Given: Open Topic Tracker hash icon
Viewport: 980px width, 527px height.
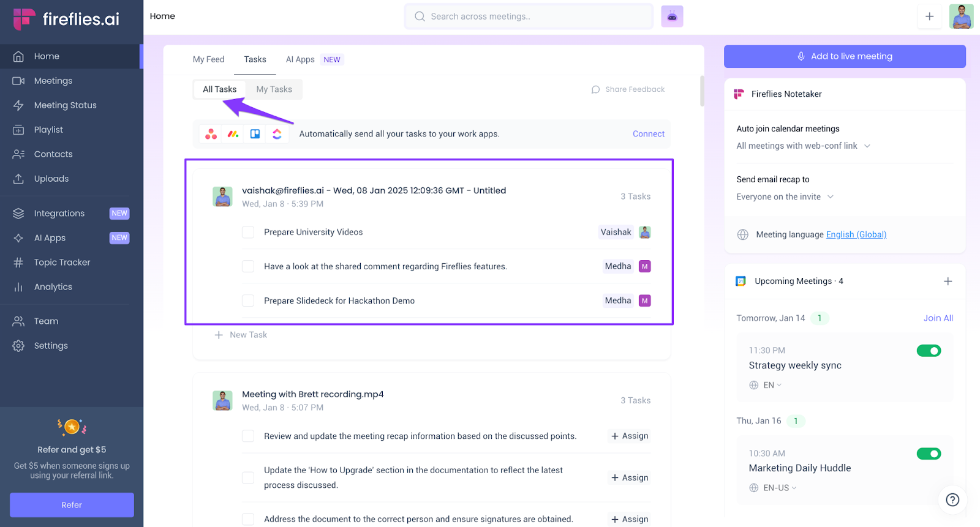Looking at the screenshot, I should pos(18,263).
